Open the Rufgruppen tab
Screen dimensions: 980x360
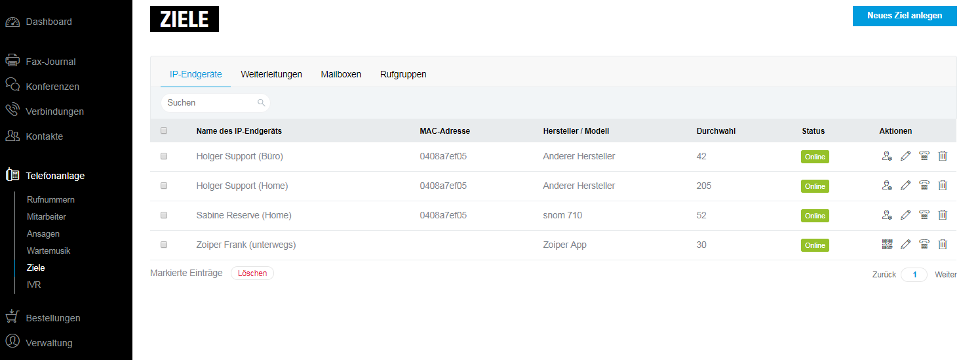pyautogui.click(x=403, y=74)
